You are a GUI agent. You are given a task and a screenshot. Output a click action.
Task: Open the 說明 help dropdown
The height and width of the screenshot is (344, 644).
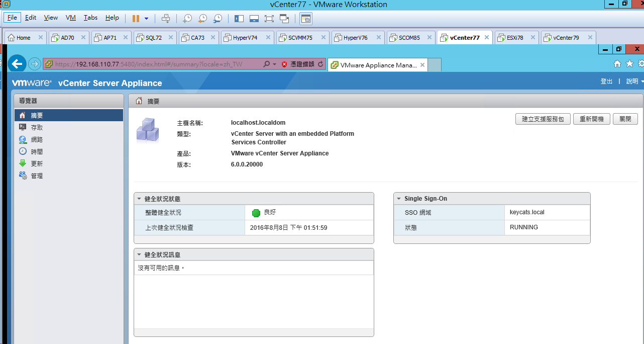[634, 81]
